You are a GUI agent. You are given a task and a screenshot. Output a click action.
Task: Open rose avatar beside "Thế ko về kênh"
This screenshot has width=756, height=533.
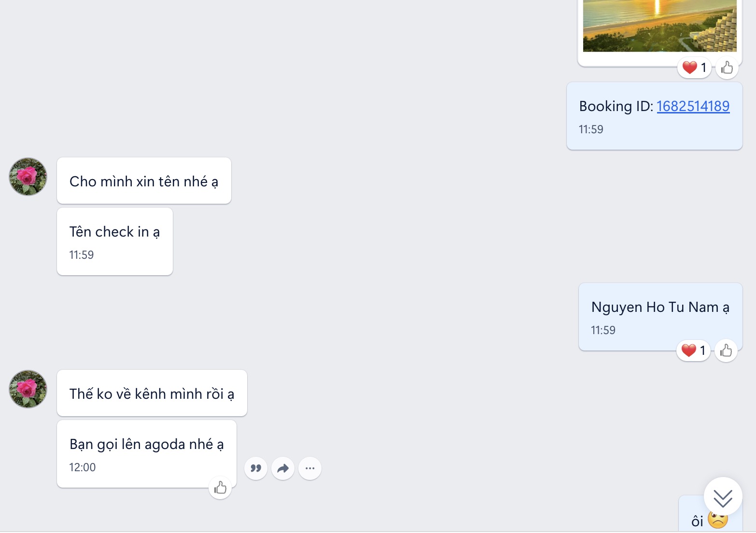pyautogui.click(x=28, y=389)
